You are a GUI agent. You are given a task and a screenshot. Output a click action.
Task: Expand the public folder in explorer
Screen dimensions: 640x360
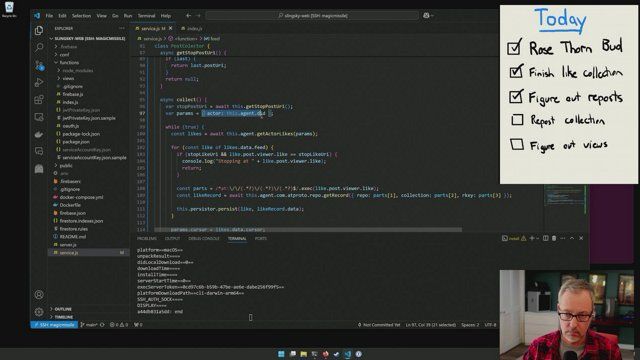coord(66,165)
